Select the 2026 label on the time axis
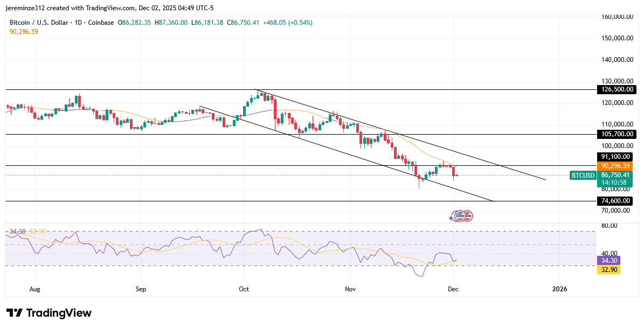Image resolution: width=644 pixels, height=329 pixels. coord(559,289)
